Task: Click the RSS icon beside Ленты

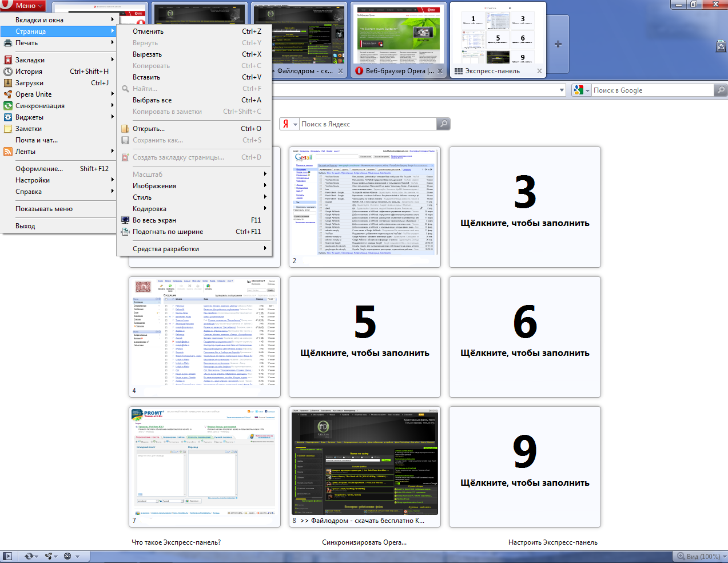Action: [x=8, y=152]
